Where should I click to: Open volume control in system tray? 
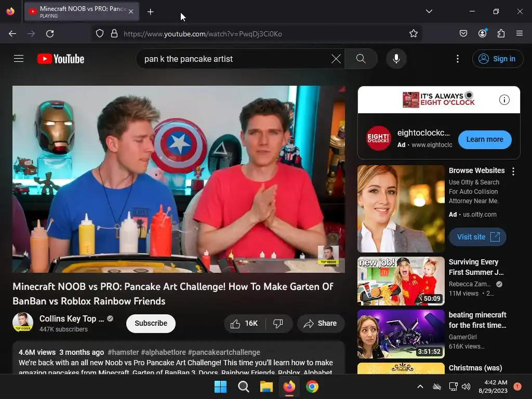pyautogui.click(x=466, y=387)
